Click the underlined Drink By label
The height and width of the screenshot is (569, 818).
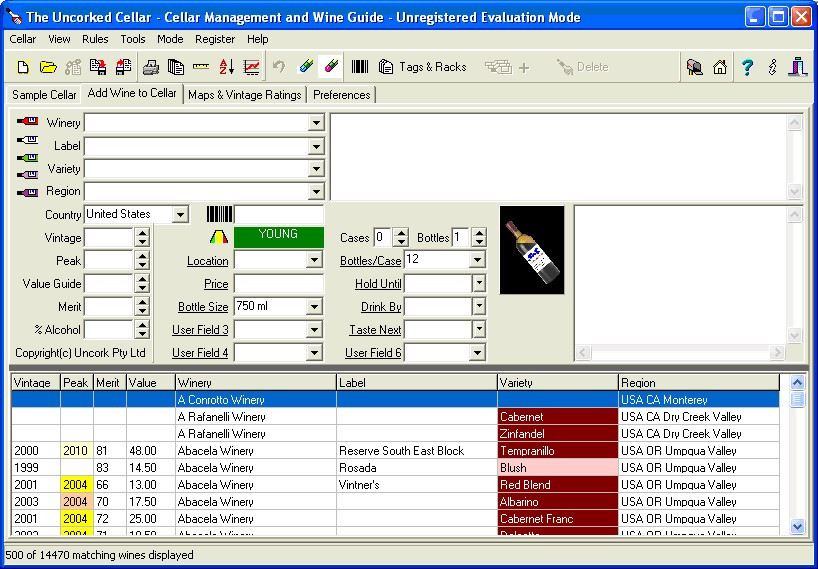(381, 307)
